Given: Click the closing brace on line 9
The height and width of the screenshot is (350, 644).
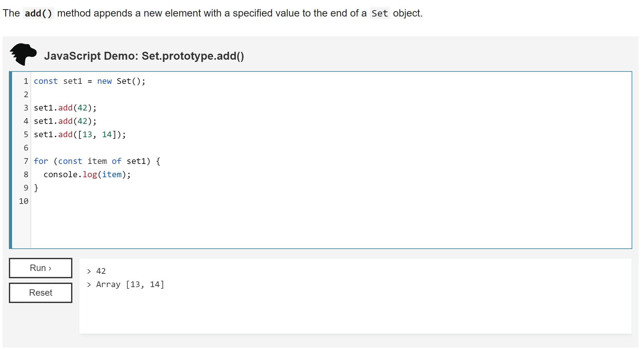Looking at the screenshot, I should (36, 188).
